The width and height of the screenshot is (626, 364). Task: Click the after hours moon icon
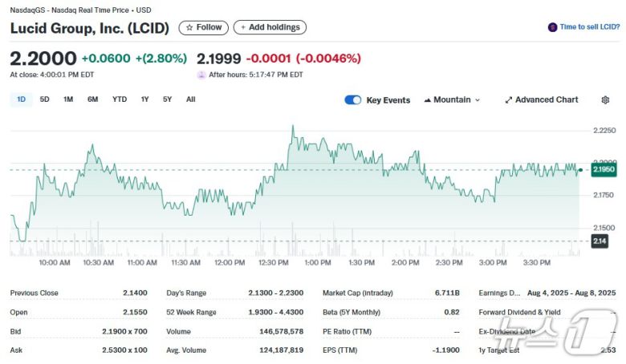(x=201, y=75)
